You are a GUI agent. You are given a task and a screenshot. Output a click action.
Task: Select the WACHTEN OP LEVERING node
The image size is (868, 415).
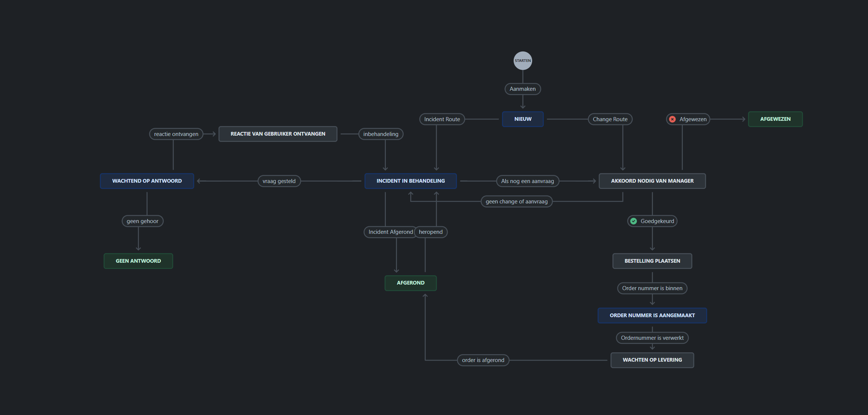pyautogui.click(x=652, y=360)
